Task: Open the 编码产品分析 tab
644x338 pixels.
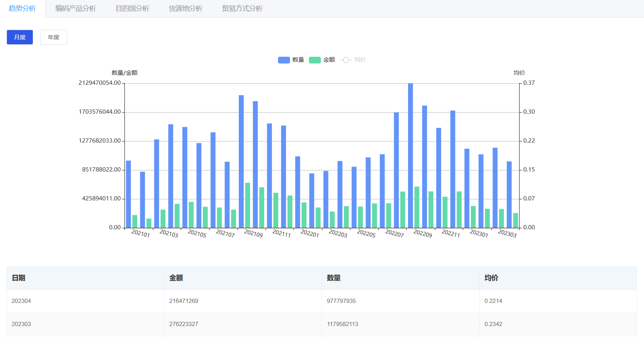Action: [76, 8]
